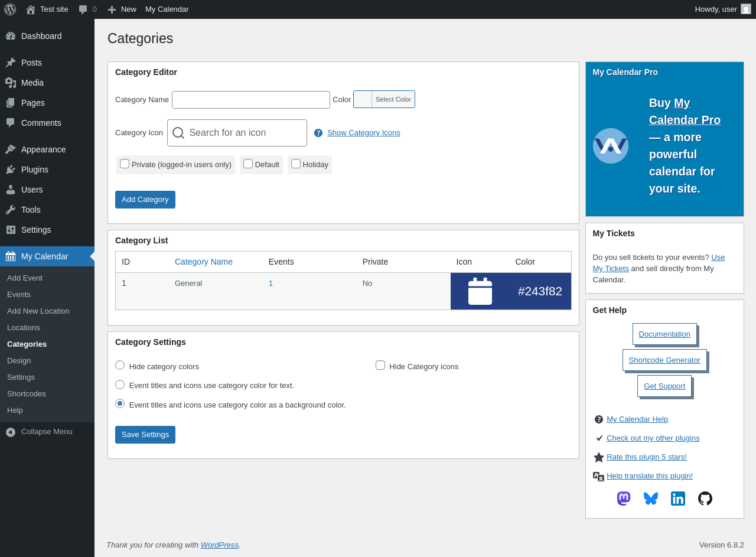Click the calendar icon in the General category row
756x557 pixels.
[480, 291]
